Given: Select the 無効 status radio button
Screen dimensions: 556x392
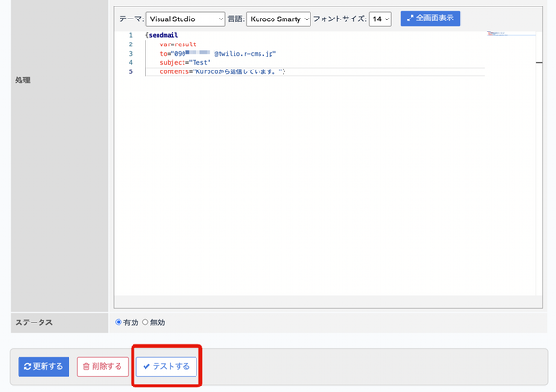Looking at the screenshot, I should pyautogui.click(x=145, y=322).
